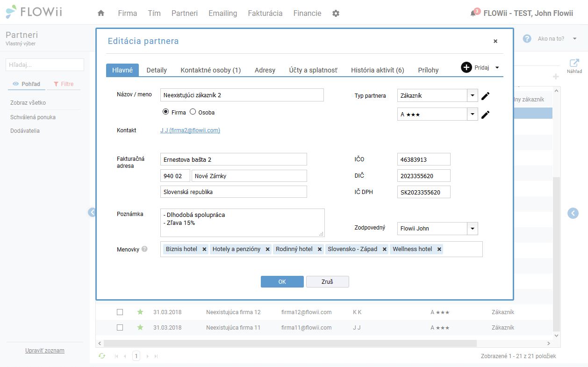This screenshot has height=367, width=588.
Task: Click the IČO input field
Action: pos(424,159)
